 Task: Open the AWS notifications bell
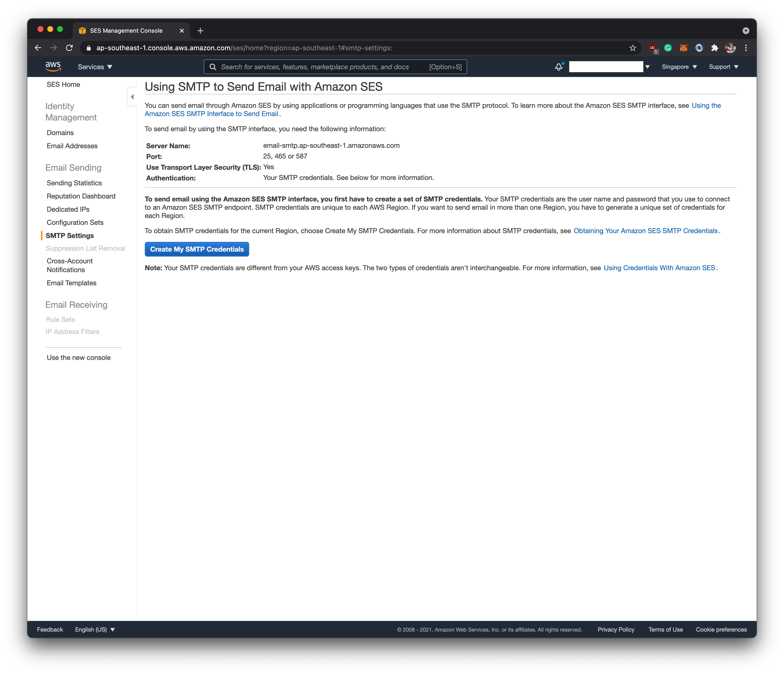pyautogui.click(x=559, y=67)
